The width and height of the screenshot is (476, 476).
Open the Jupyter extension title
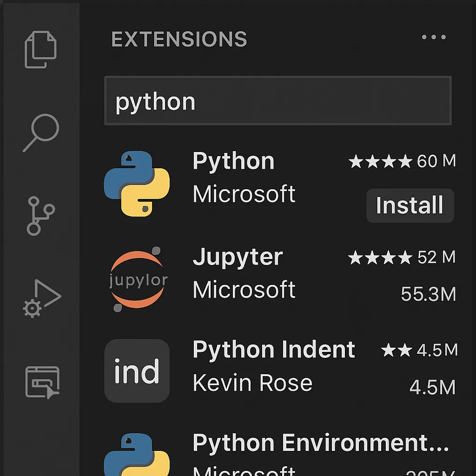[238, 258]
